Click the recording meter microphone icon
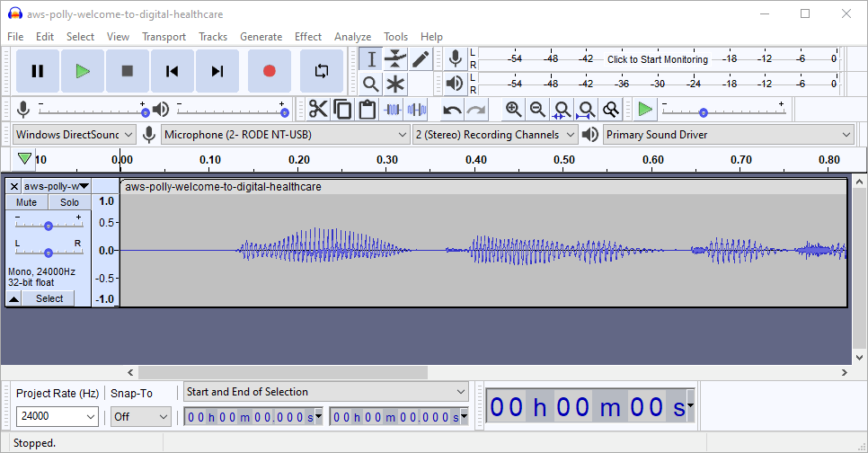Image resolution: width=868 pixels, height=453 pixels. coord(455,58)
